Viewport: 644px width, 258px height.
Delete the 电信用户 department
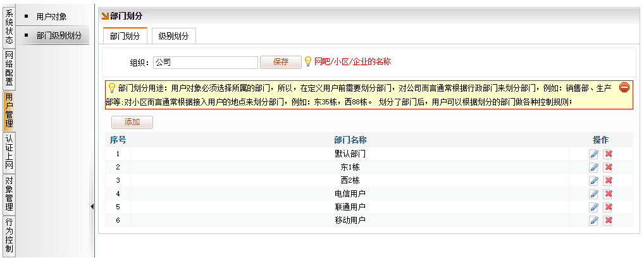coord(609,193)
